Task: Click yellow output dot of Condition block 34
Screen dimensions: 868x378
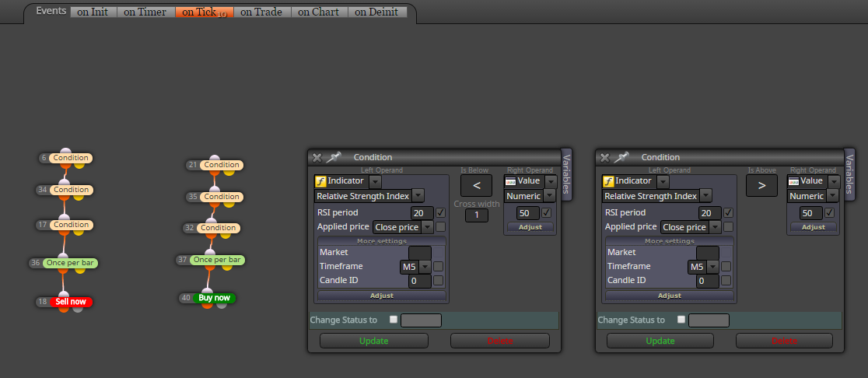Action: (x=79, y=196)
